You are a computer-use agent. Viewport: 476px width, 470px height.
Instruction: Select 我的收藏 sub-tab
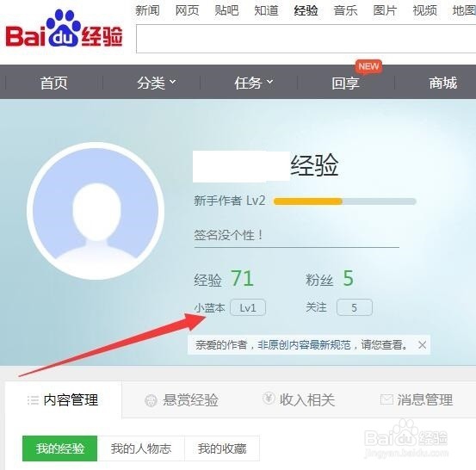click(222, 448)
